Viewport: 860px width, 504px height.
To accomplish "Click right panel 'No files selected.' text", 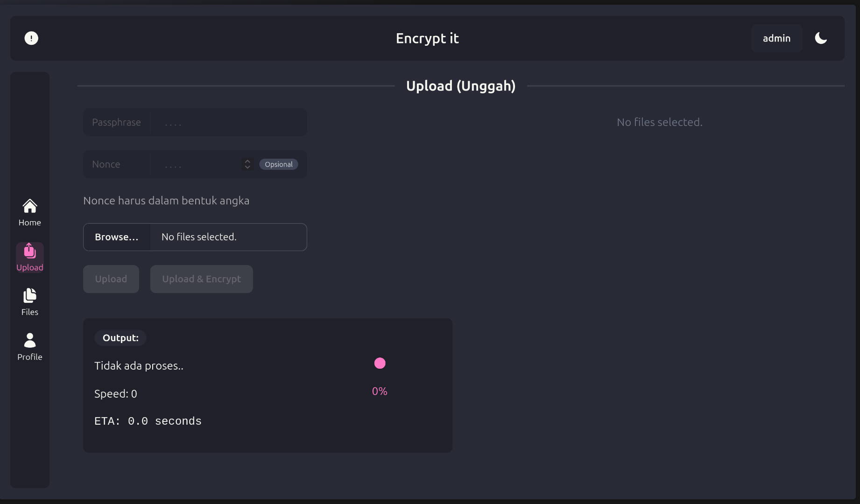I will [660, 122].
